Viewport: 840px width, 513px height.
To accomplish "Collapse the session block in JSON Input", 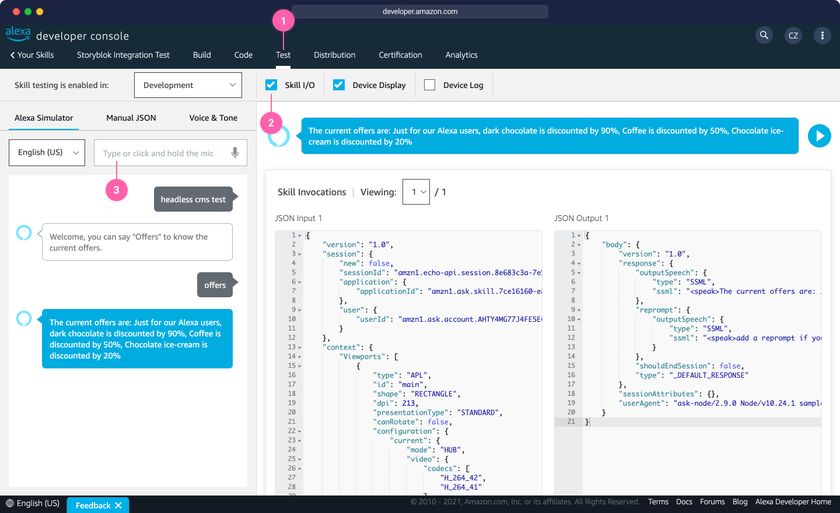I will pyautogui.click(x=299, y=254).
